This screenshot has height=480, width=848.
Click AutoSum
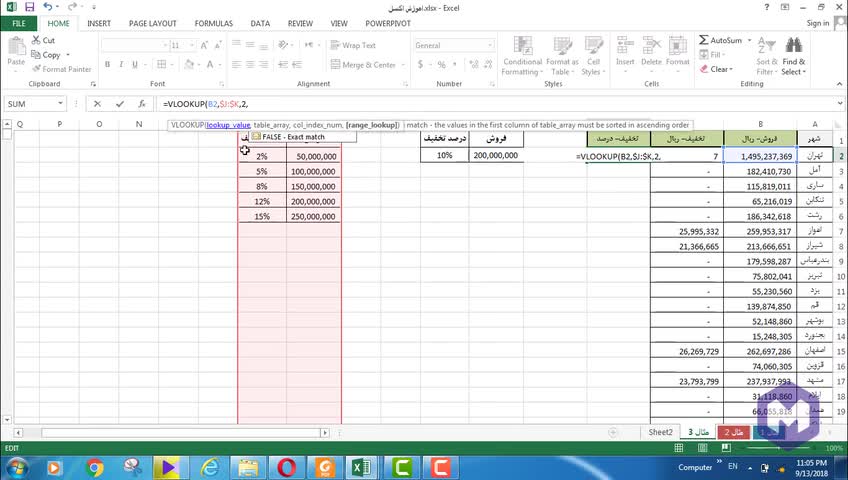[720, 40]
